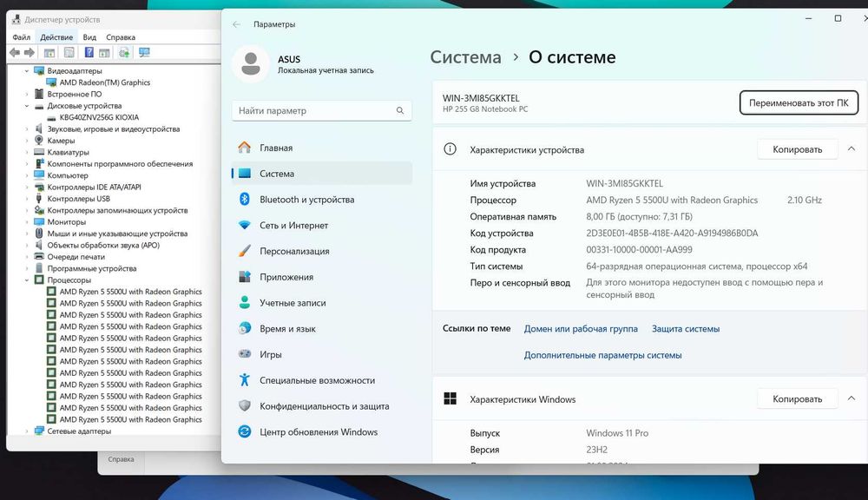Collapse the Процессоры tree node

coord(26,280)
